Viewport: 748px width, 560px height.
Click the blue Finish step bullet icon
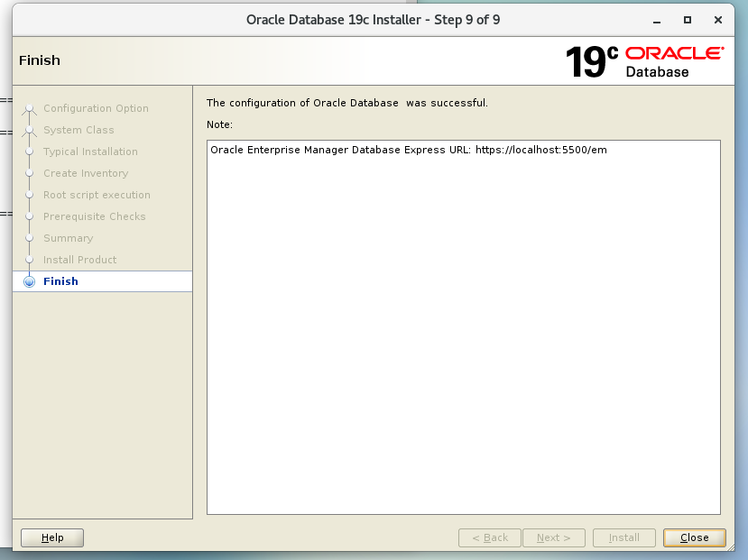[29, 281]
